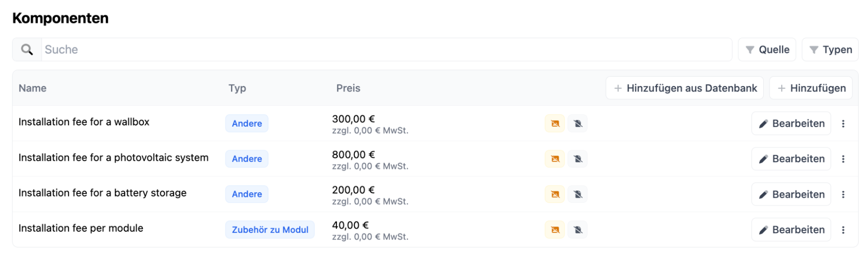Click the no-document icon for wallbox fee

(578, 124)
